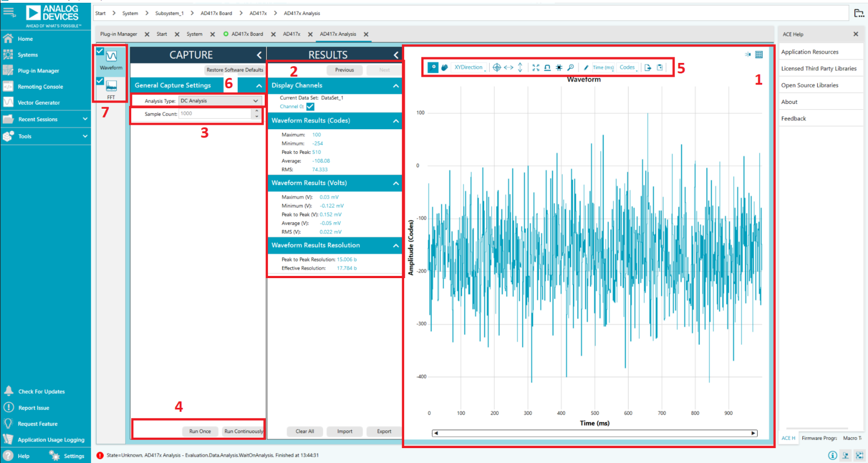Collapse the Waveform Results (Codes) section

coord(396,121)
